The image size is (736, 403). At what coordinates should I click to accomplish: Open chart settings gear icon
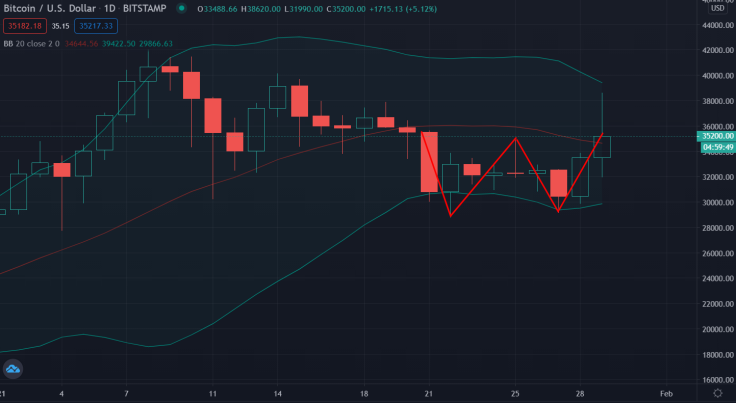coord(718,393)
